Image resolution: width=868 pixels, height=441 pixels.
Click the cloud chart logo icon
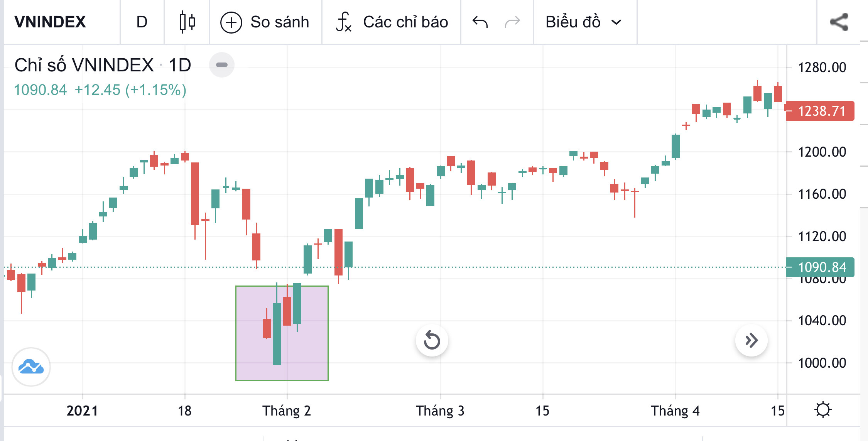(31, 367)
